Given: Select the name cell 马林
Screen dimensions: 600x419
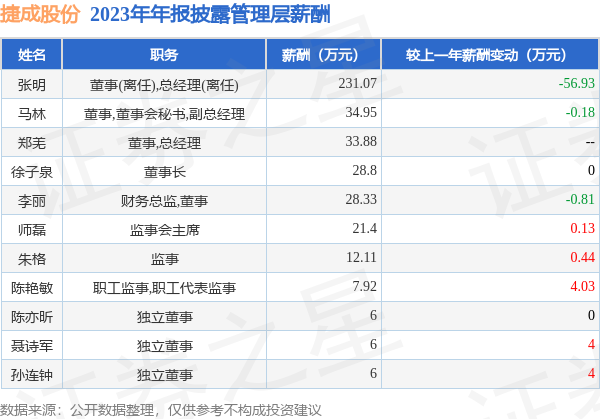Looking at the screenshot, I should coord(31,114).
